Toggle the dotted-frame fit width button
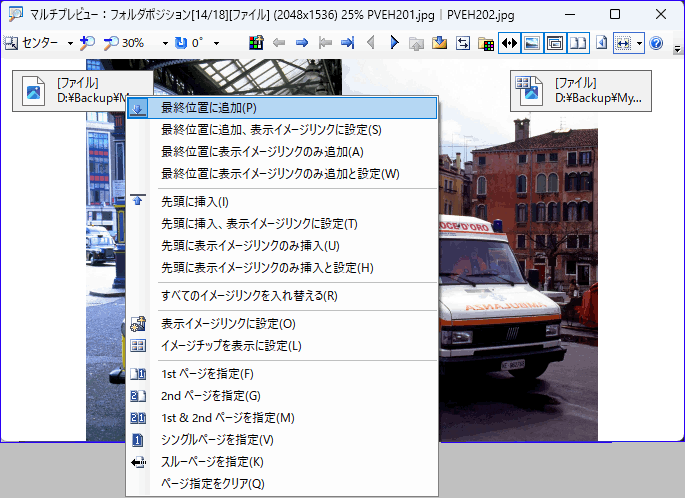 tap(623, 43)
